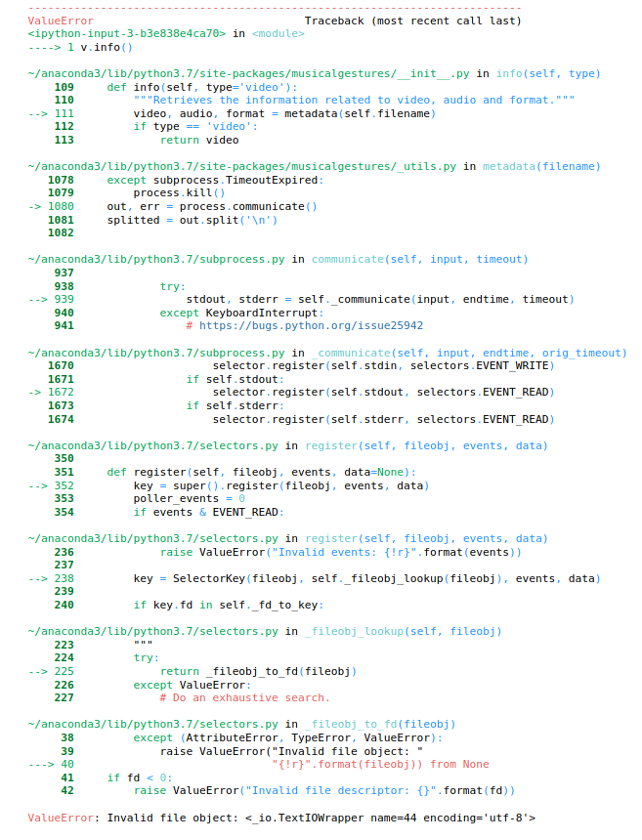
Task: Click final 'ValueError: Invalid file object' message
Action: [x=281, y=819]
